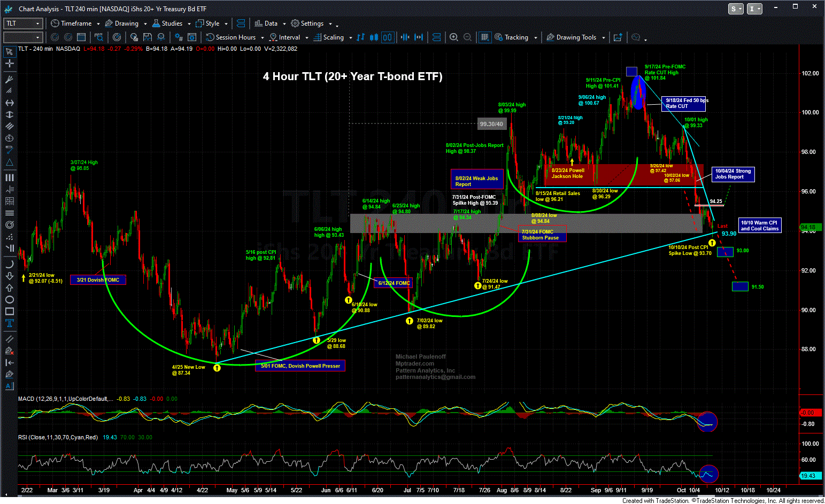Click the save chart floppy icon

pyautogui.click(x=148, y=37)
